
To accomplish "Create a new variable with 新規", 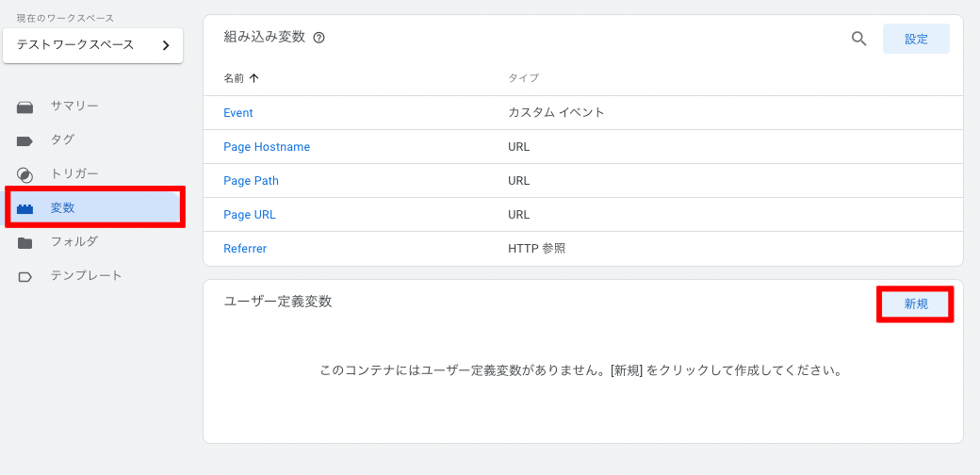I will [x=916, y=303].
